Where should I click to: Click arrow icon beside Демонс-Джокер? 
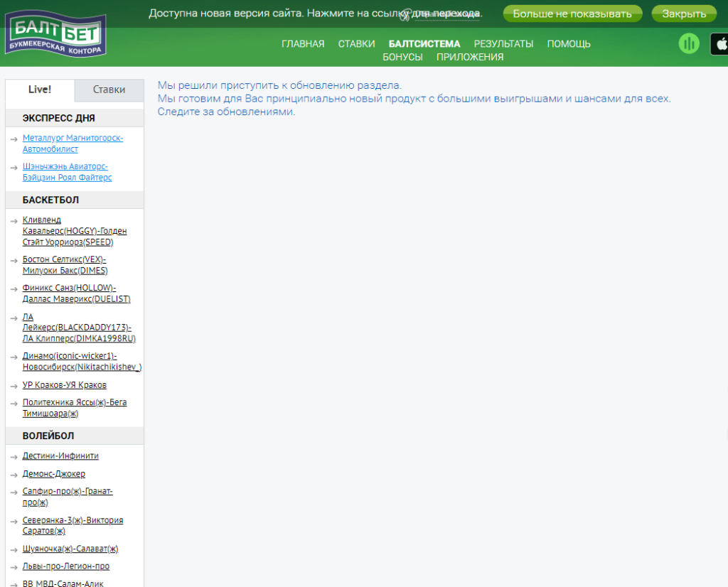[14, 475]
